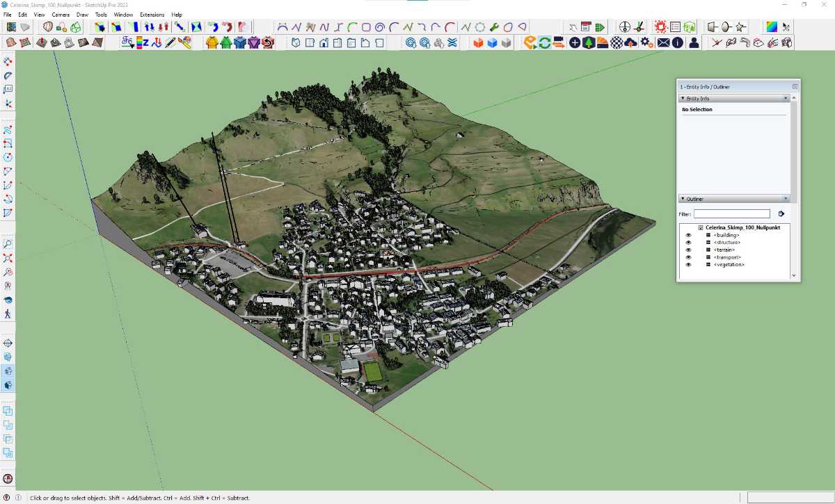835x504 pixels.
Task: Click the status bar info circle icon
Action: tap(19, 498)
